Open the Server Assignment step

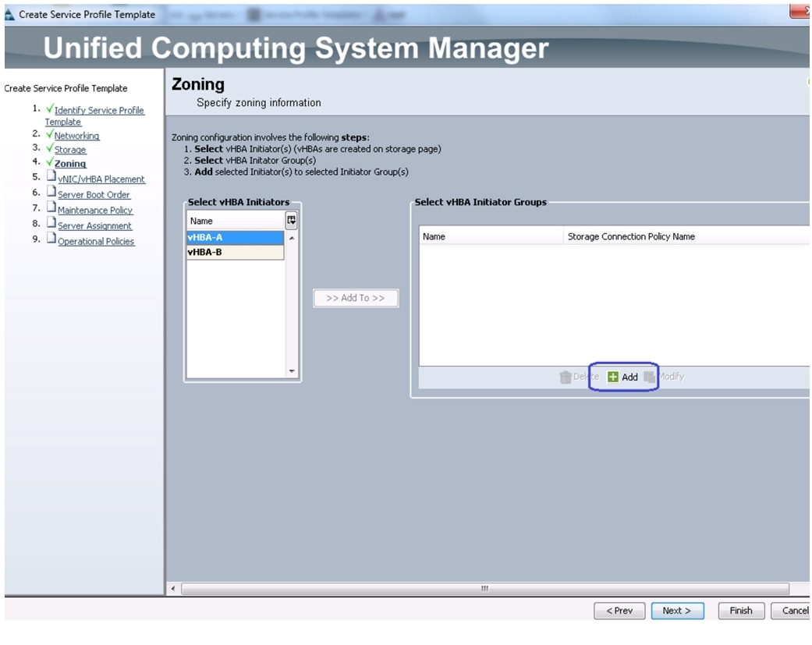coord(94,225)
